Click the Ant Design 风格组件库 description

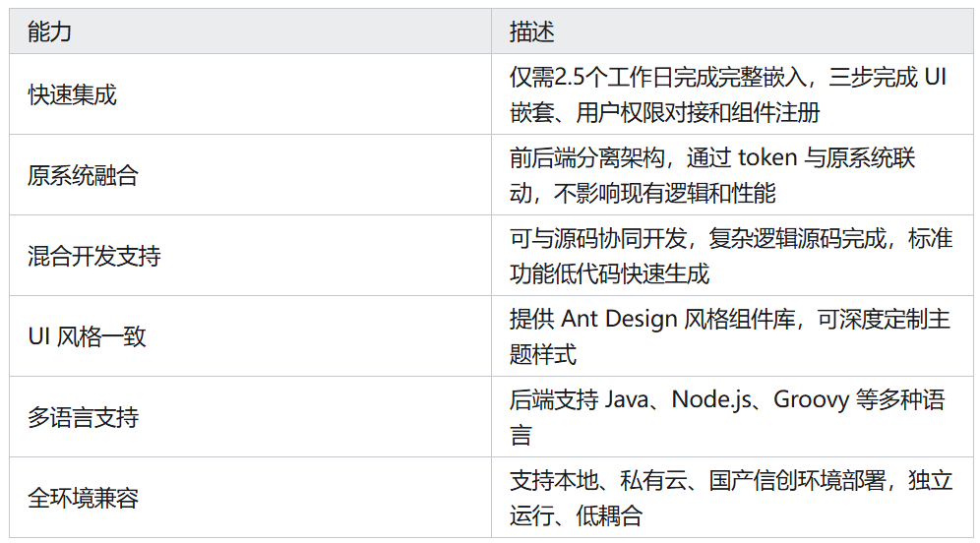[732, 336]
